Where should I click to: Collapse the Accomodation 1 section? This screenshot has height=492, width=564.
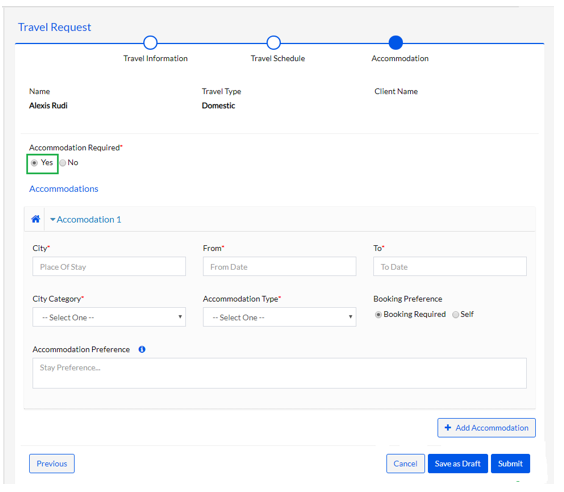pyautogui.click(x=86, y=219)
